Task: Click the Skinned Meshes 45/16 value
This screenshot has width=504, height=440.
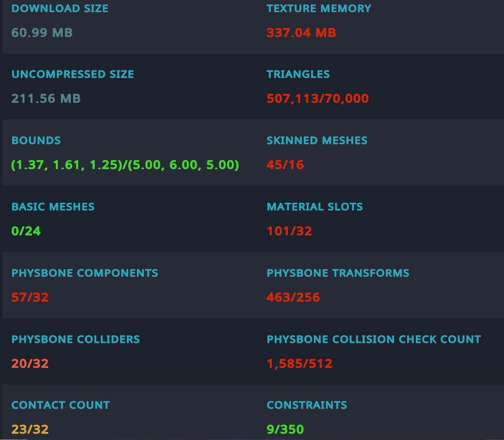Action: point(285,165)
